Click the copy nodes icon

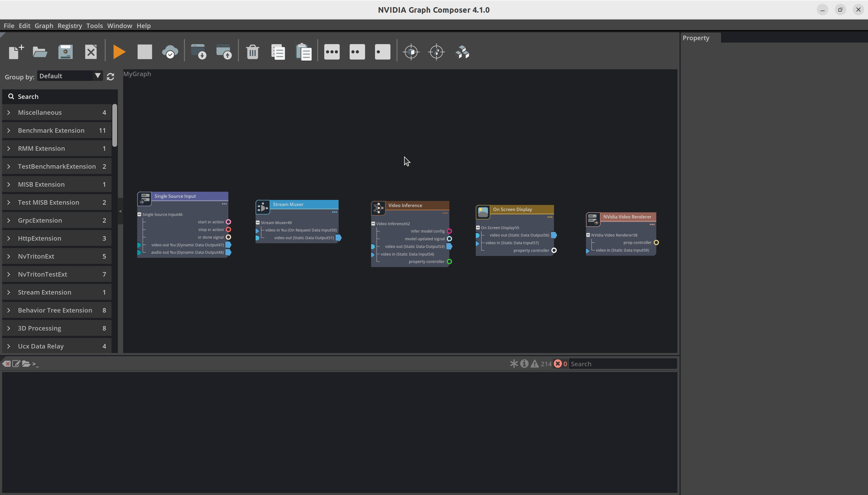coord(278,52)
